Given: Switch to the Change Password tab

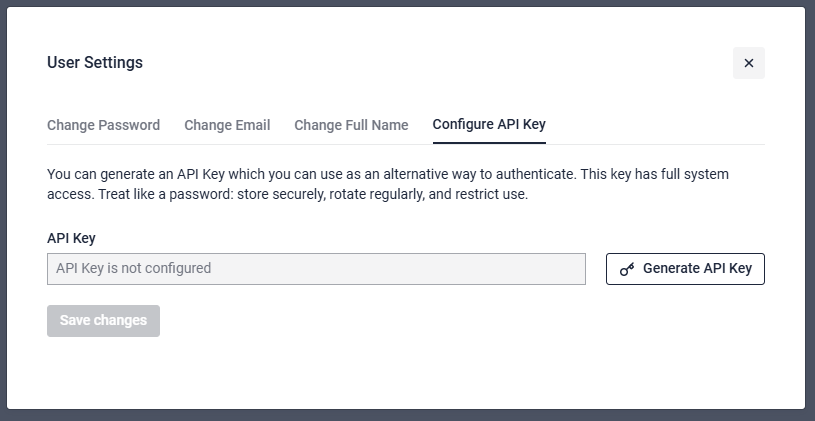Looking at the screenshot, I should (103, 125).
